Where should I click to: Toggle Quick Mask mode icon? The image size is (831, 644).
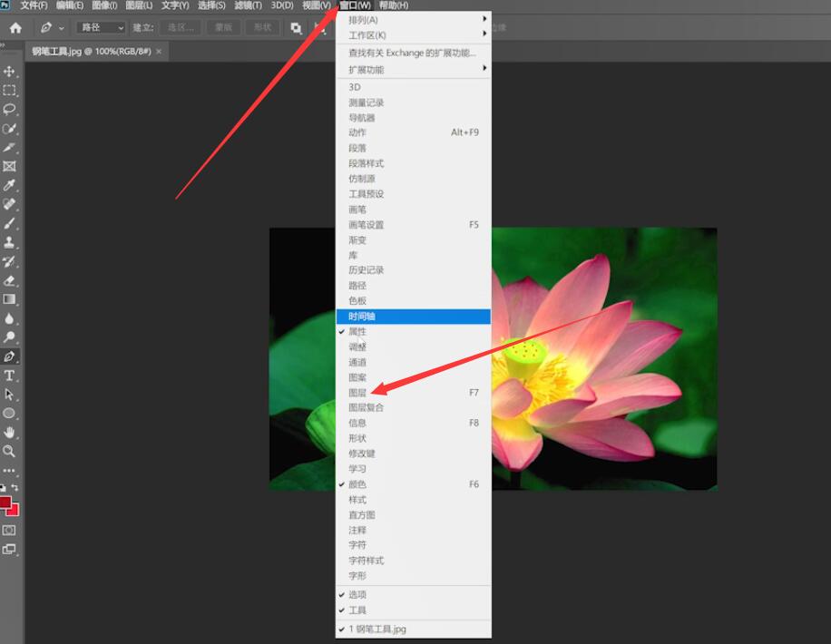coord(9,530)
